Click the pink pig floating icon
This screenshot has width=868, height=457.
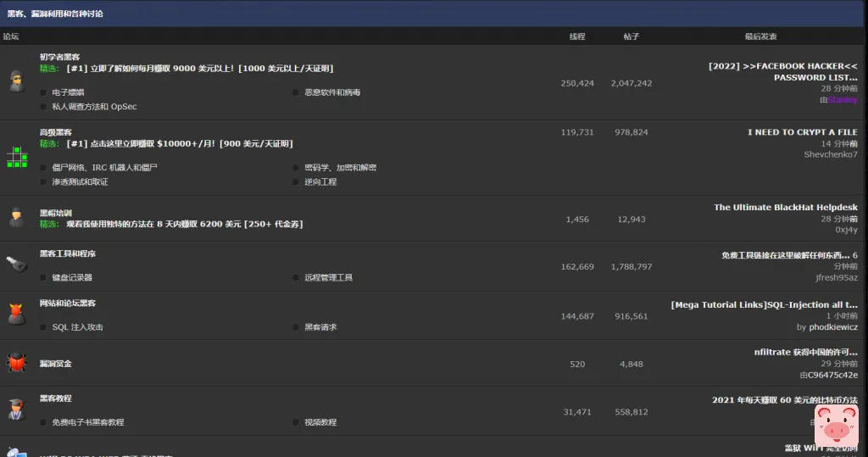tap(837, 425)
